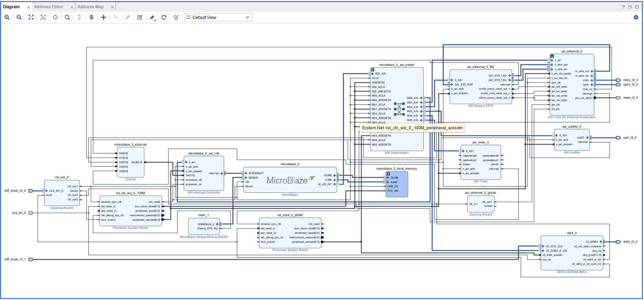The height and width of the screenshot is (300, 644).
Task: Regenerate layout with the circular arrow icon
Action: 164,17
